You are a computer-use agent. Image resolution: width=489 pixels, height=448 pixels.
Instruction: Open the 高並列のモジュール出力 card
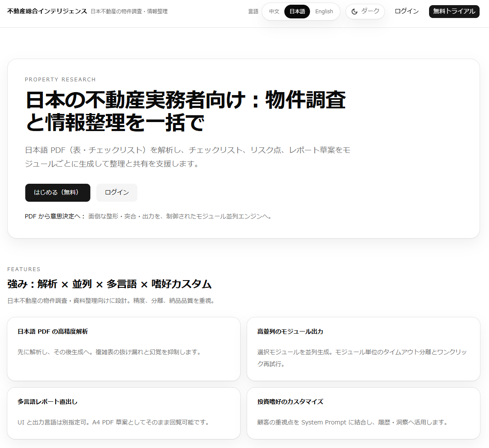(x=363, y=349)
